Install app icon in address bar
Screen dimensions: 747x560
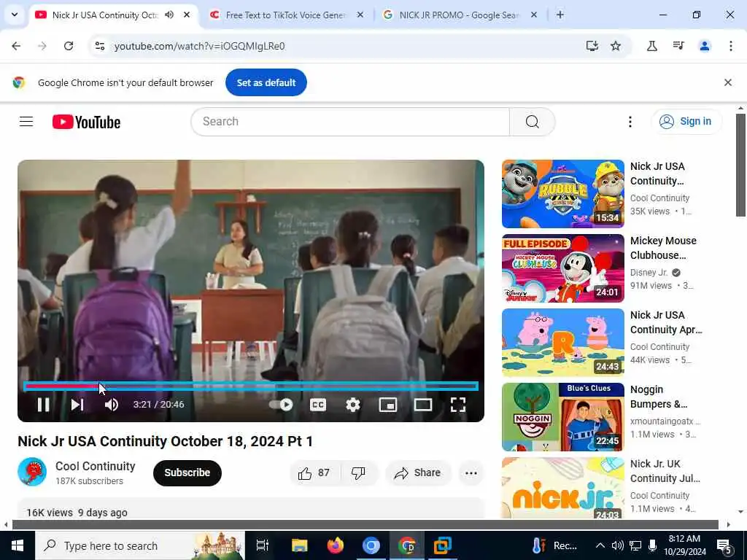click(x=592, y=46)
